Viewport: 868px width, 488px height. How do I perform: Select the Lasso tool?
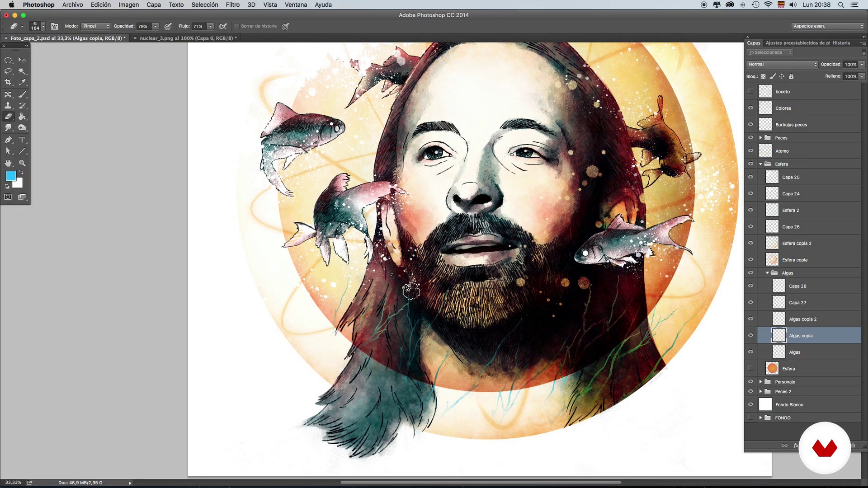[x=8, y=71]
